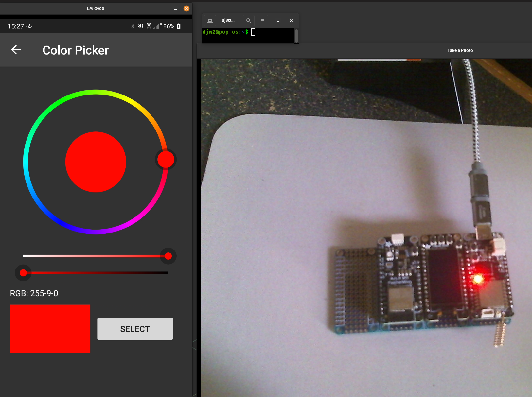The height and width of the screenshot is (397, 532).
Task: Click the Take a Photo tab
Action: click(x=460, y=50)
